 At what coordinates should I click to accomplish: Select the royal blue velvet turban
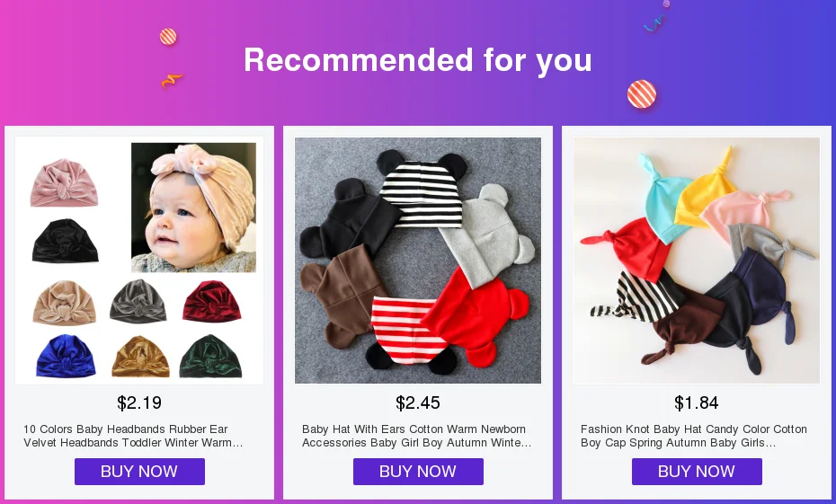pos(66,356)
